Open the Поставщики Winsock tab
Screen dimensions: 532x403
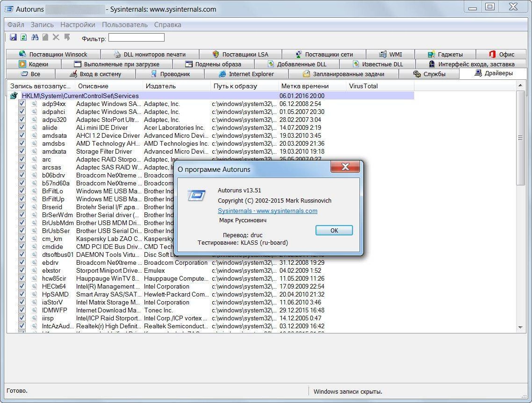click(x=53, y=54)
